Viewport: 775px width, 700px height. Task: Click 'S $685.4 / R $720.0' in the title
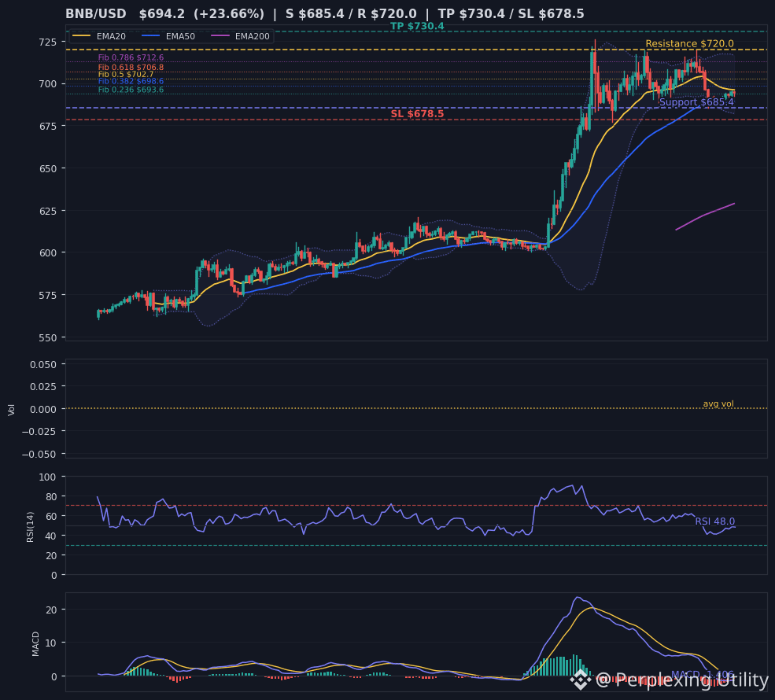351,14
